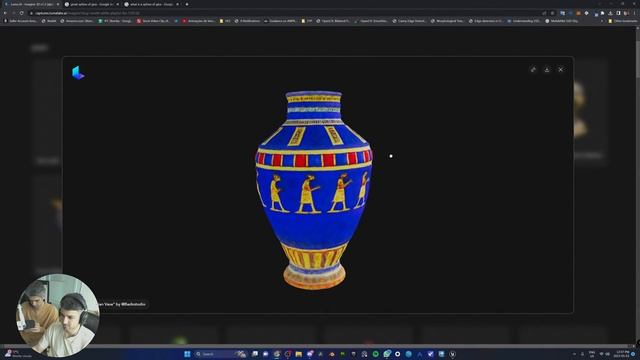Open a new browser tab
This screenshot has width=640, height=360.
187,4
